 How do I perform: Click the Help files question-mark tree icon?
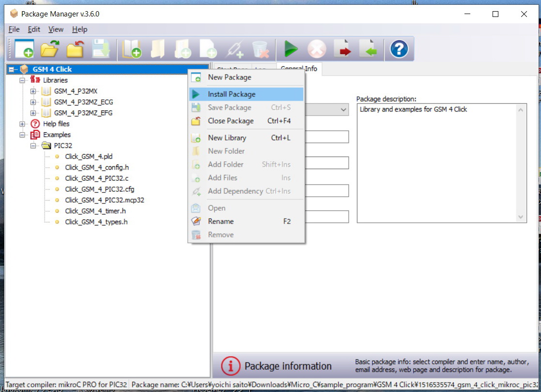35,124
